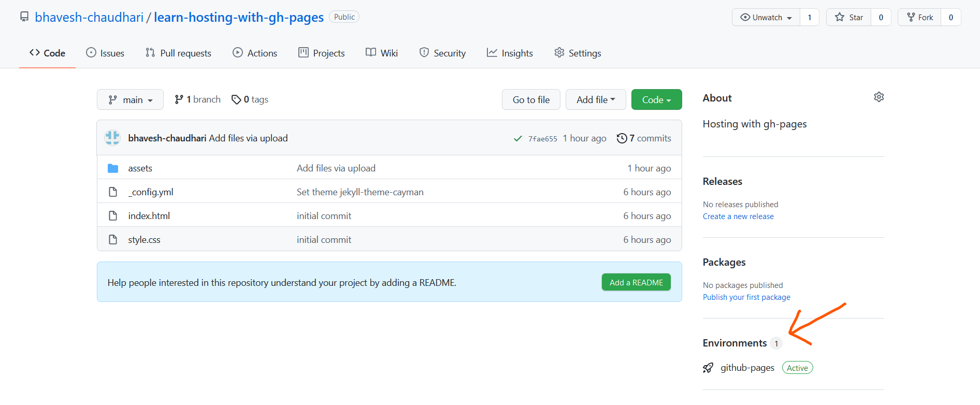Click the green commit status checkmark
The width and height of the screenshot is (980, 405).
[517, 138]
